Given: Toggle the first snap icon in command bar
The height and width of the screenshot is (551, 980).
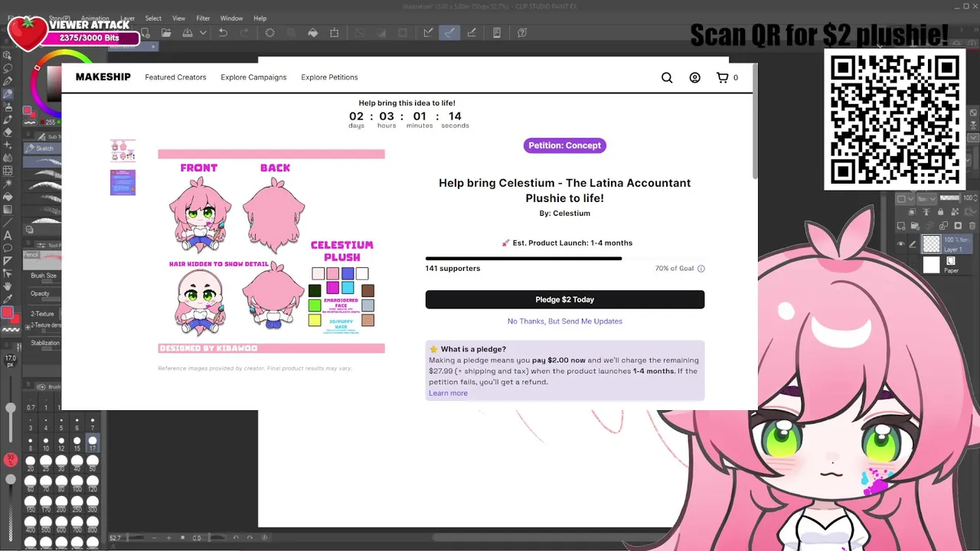Looking at the screenshot, I should pos(428,33).
